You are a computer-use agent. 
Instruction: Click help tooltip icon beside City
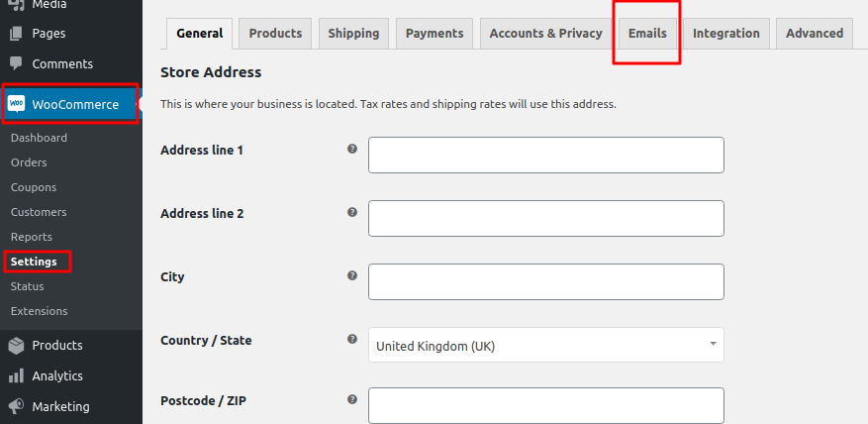coord(351,275)
